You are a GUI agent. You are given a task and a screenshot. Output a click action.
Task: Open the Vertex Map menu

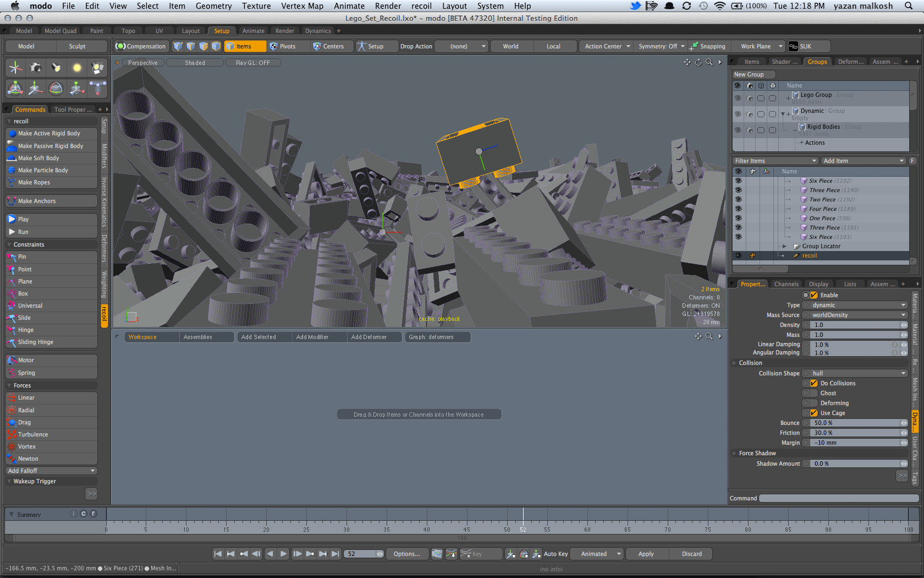[302, 6]
